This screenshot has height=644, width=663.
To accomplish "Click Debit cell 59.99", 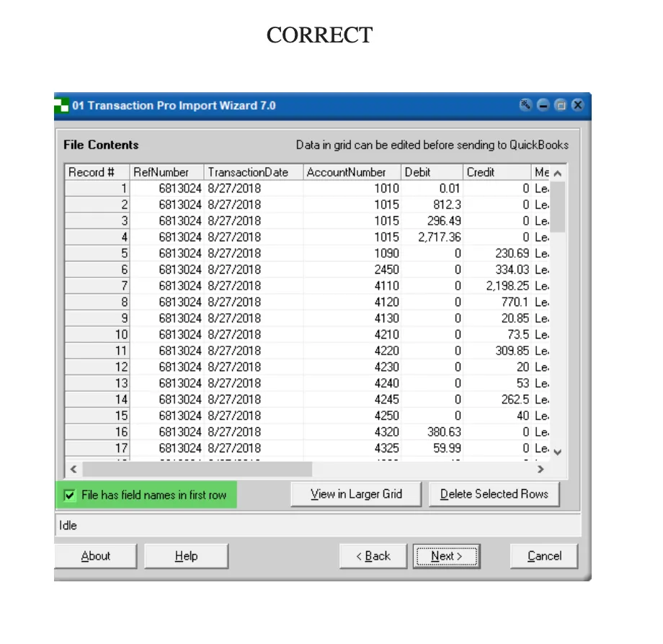I will click(432, 448).
